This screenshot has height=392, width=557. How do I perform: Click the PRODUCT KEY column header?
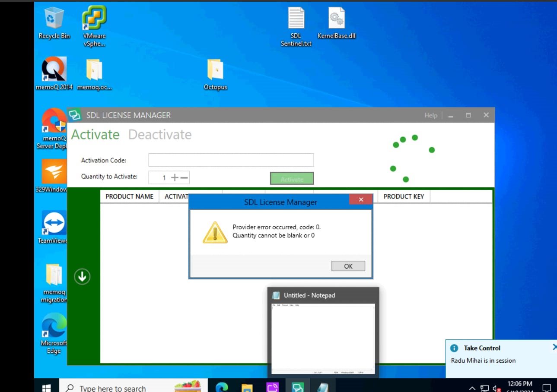click(404, 196)
